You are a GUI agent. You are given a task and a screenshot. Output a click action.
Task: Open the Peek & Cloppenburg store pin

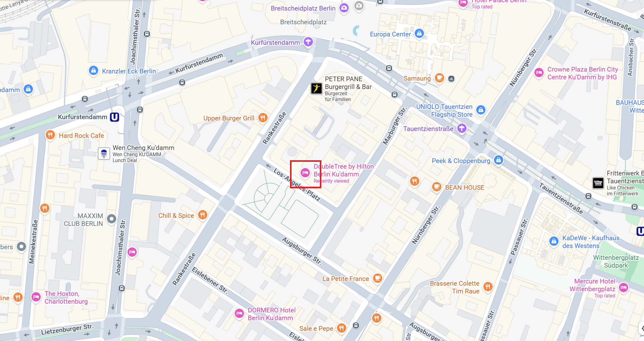(499, 161)
